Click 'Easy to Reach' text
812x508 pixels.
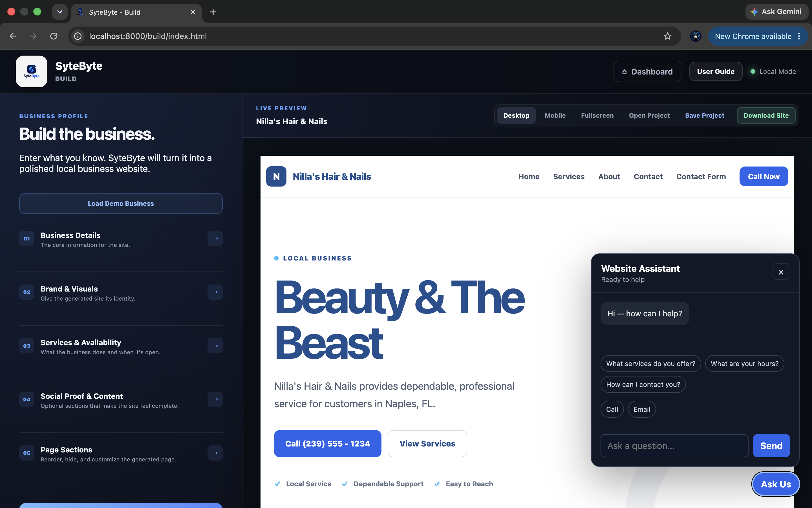click(469, 484)
